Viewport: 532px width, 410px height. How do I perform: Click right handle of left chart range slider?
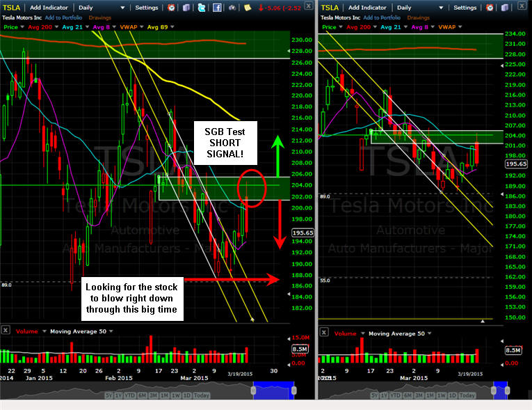[x=294, y=391]
